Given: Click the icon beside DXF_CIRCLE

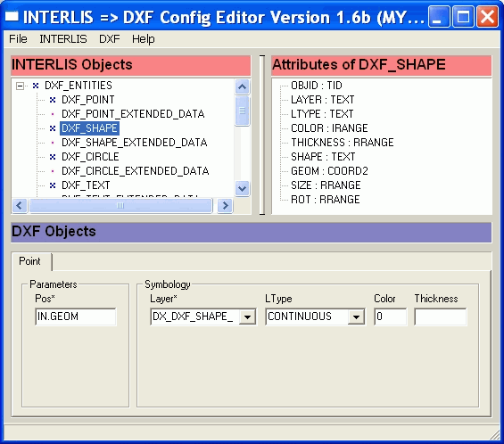Looking at the screenshot, I should (x=53, y=157).
